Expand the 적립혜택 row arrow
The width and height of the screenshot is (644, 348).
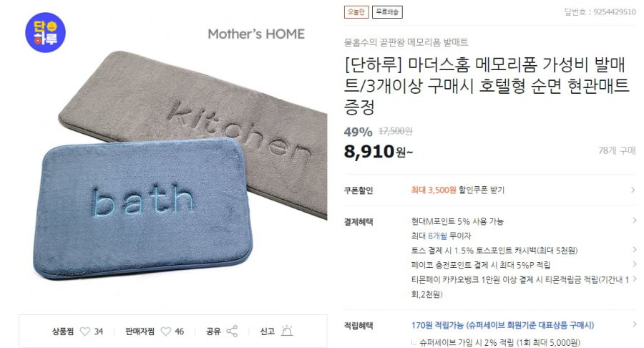click(635, 324)
